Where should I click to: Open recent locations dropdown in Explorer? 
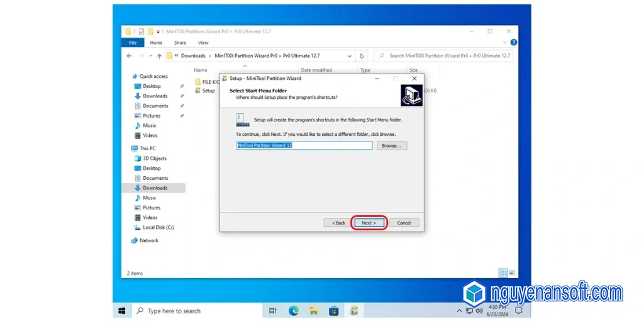151,56
